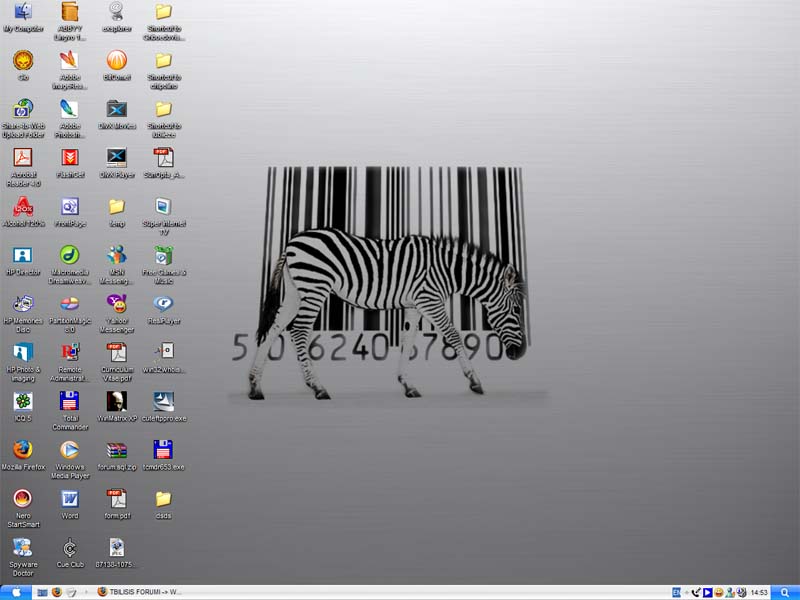
Task: Click the Show Desktop quick launch icon
Action: (x=42, y=592)
